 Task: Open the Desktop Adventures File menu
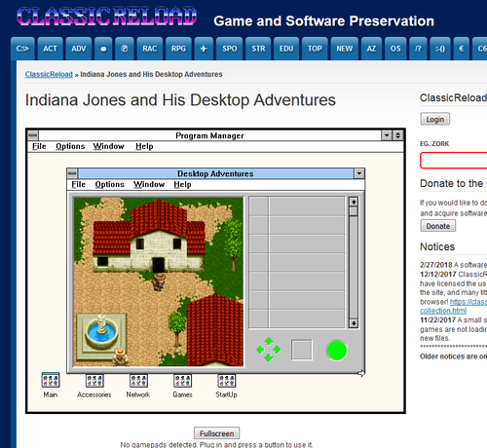78,184
